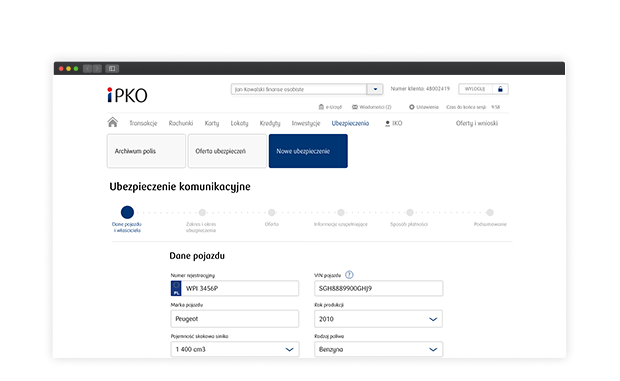Click Podsumowanie step dot
Viewport: 620px width, 381px height.
[490, 213]
